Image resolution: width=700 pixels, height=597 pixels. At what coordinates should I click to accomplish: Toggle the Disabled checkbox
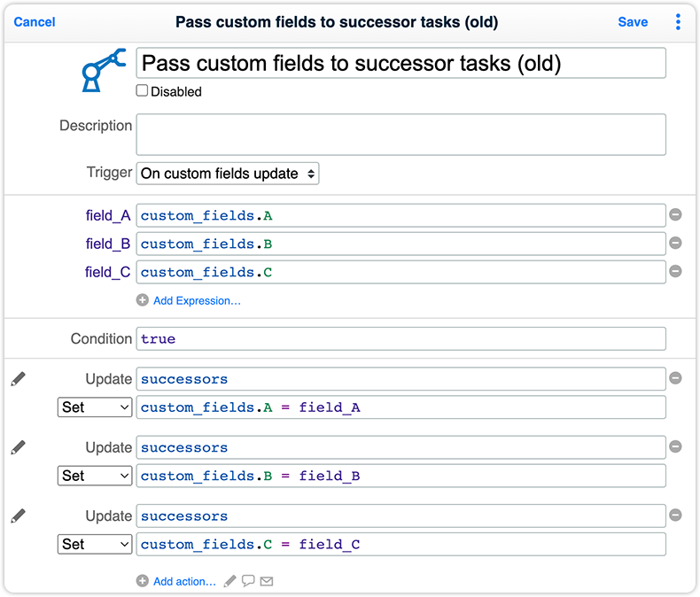click(142, 90)
